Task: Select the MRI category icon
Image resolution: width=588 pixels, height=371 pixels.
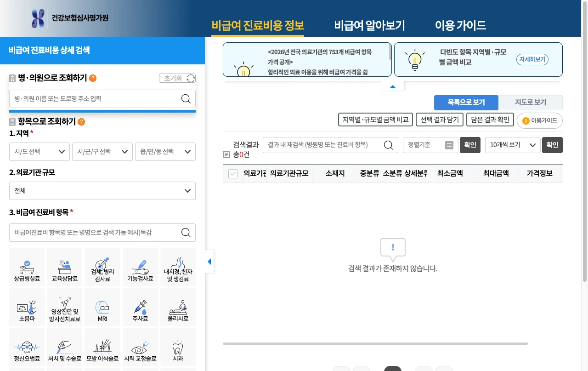Action: 102,307
